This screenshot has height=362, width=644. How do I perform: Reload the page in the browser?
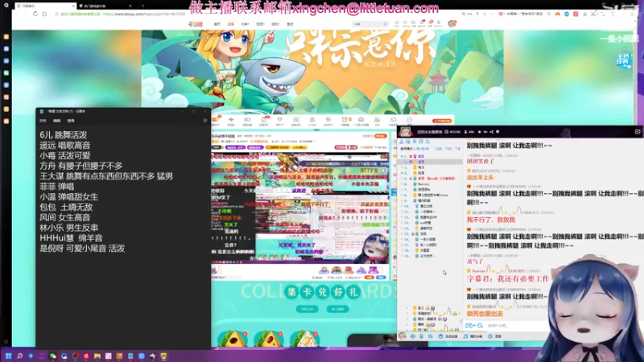(x=35, y=14)
